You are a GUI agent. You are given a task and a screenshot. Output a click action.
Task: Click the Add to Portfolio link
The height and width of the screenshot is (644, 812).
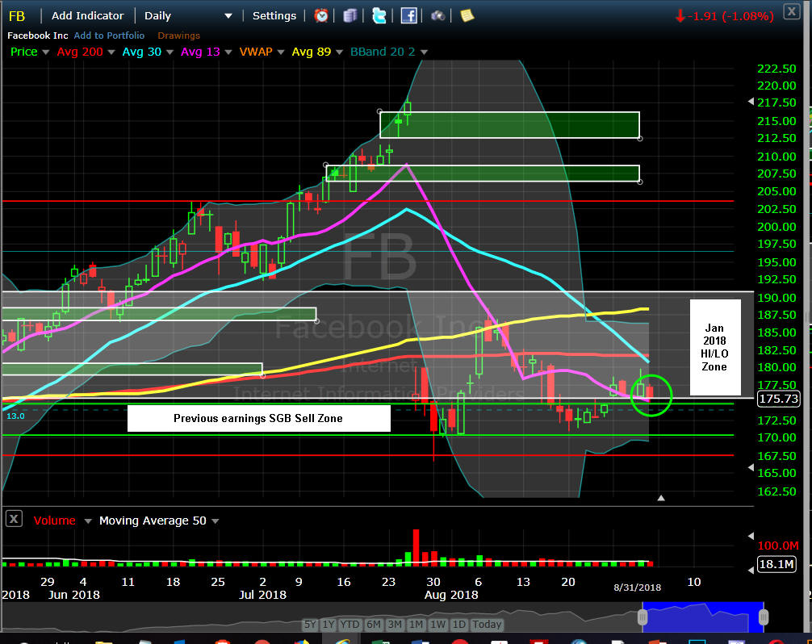point(109,36)
